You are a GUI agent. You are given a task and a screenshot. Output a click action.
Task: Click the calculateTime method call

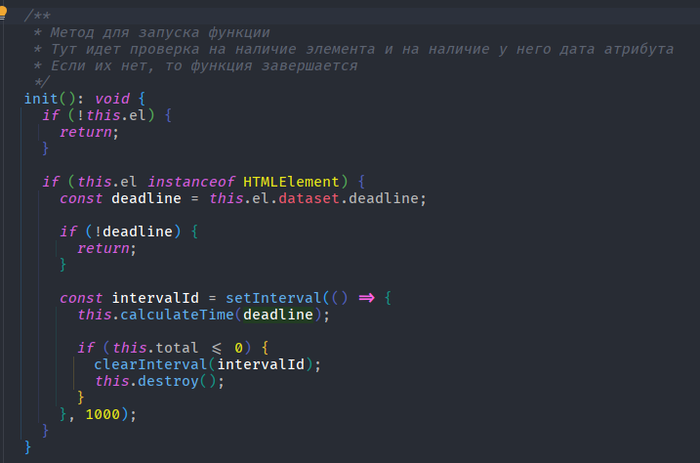[x=175, y=315]
